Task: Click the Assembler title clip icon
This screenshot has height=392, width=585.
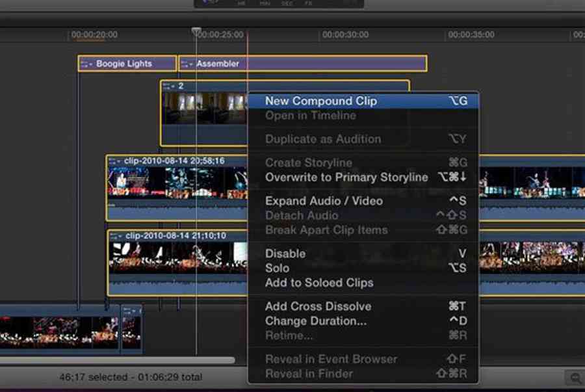Action: pos(185,64)
